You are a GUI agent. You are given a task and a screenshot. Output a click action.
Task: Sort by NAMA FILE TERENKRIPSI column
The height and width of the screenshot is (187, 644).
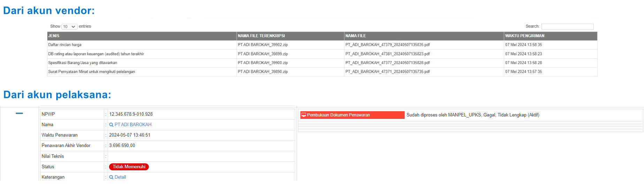(261, 36)
